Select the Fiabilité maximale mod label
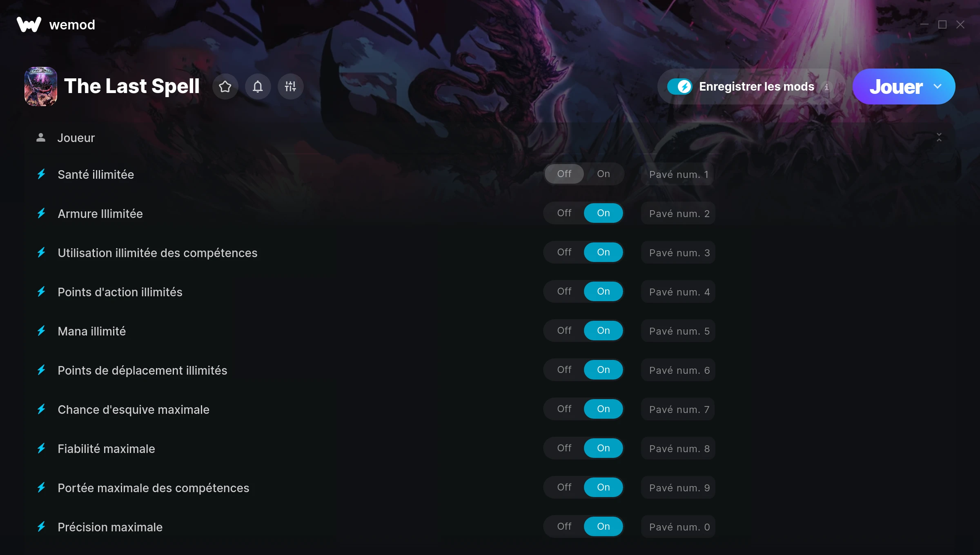Viewport: 980px width, 555px height. pyautogui.click(x=106, y=448)
